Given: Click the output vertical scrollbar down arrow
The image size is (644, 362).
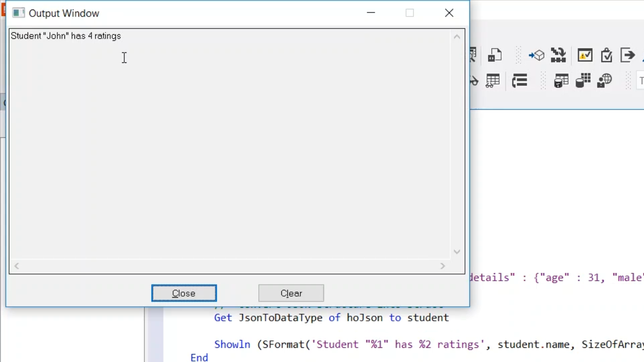Looking at the screenshot, I should click(x=457, y=252).
